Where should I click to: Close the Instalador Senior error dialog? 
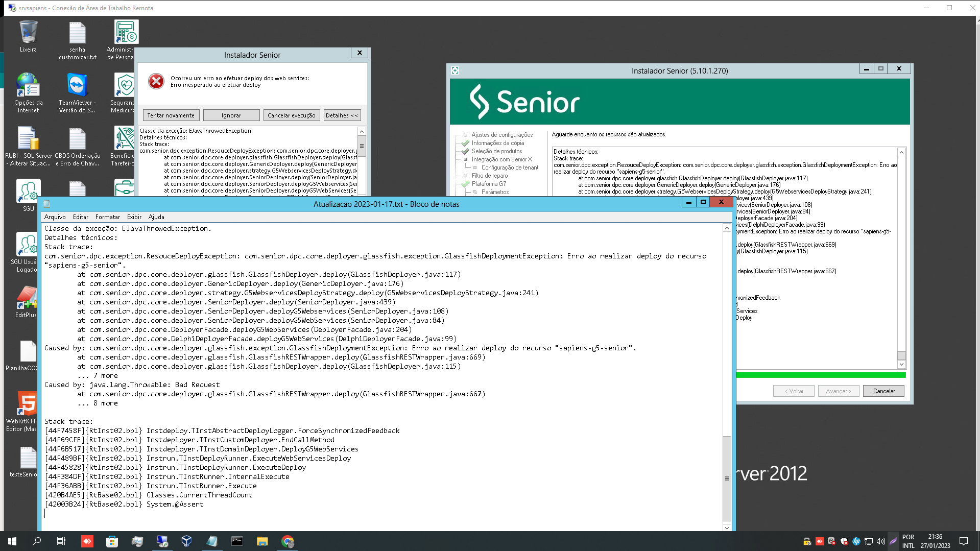click(360, 53)
